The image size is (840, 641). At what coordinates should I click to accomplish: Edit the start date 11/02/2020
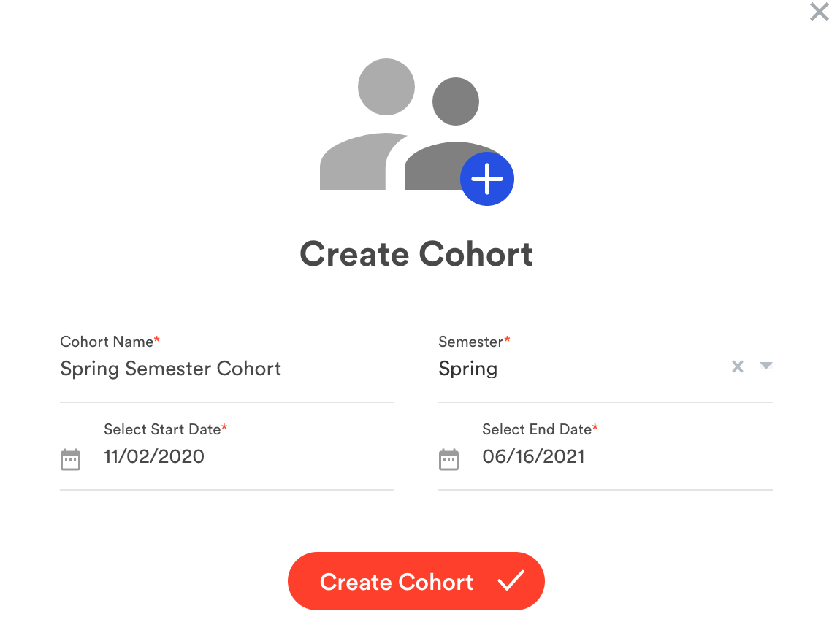(x=154, y=457)
